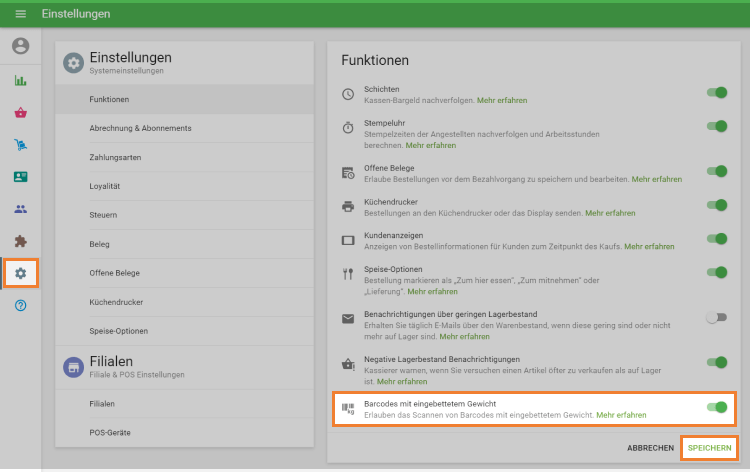This screenshot has height=472, width=750.
Task: Enable Benachrichtigungen über geringen Lagerbestand
Action: (716, 317)
